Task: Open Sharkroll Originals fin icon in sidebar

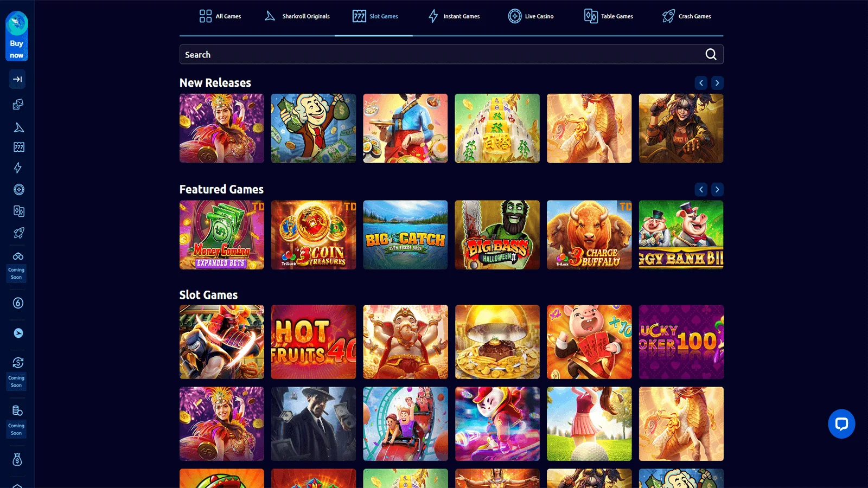Action: [18, 127]
